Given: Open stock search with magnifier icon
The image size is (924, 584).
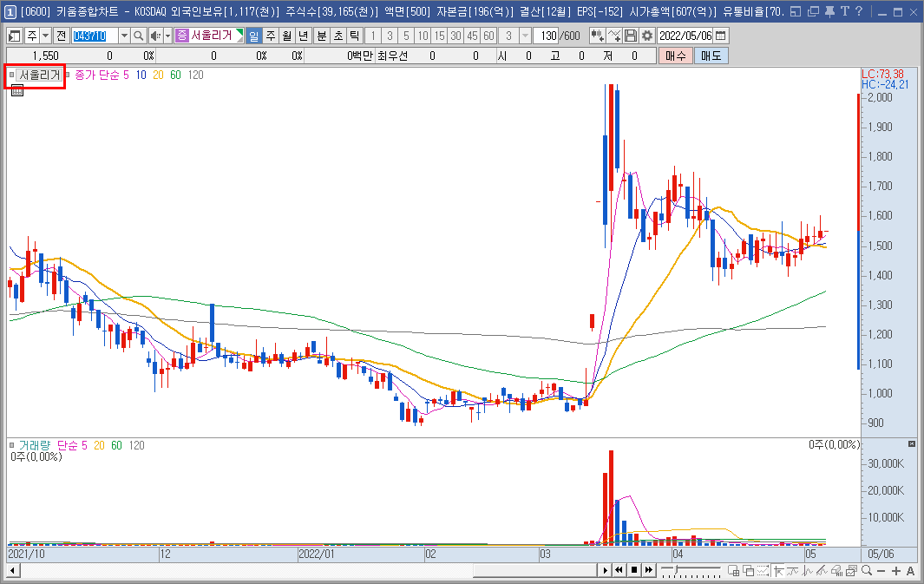Looking at the screenshot, I should (x=139, y=36).
